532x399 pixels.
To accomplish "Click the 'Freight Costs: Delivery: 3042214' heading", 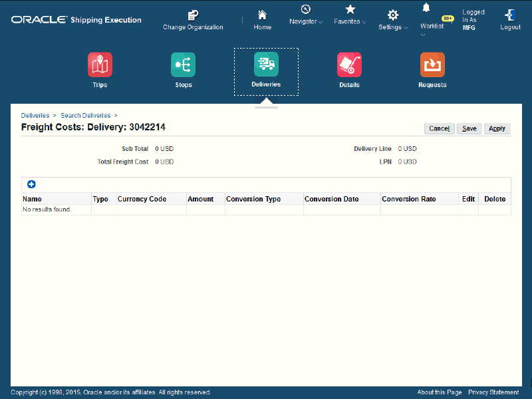I will 93,127.
